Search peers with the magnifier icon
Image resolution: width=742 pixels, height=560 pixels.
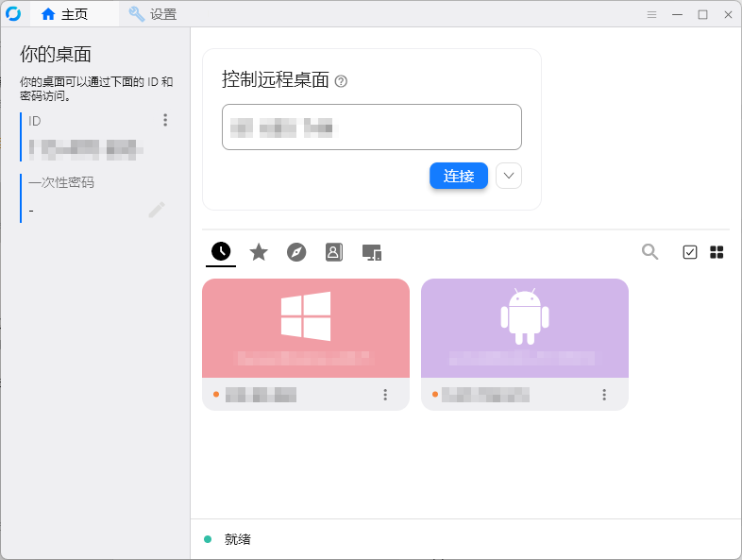pos(649,252)
